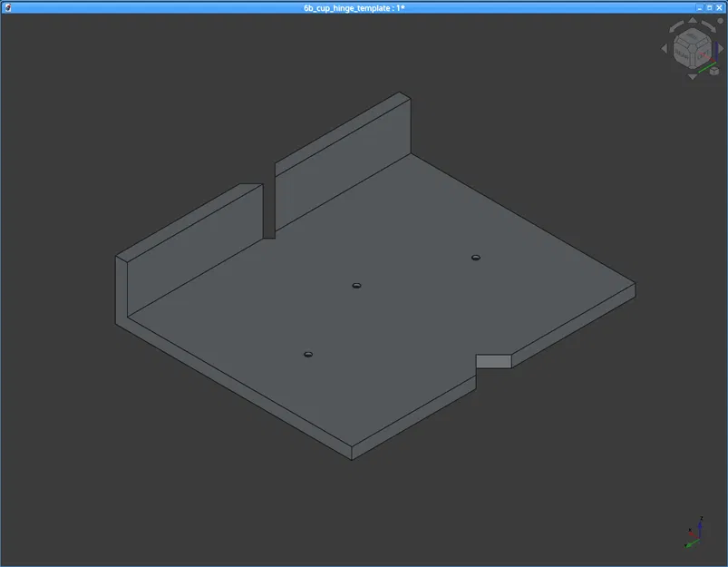
Task: Click the isometric home cube below the ViewCube
Action: tap(713, 71)
